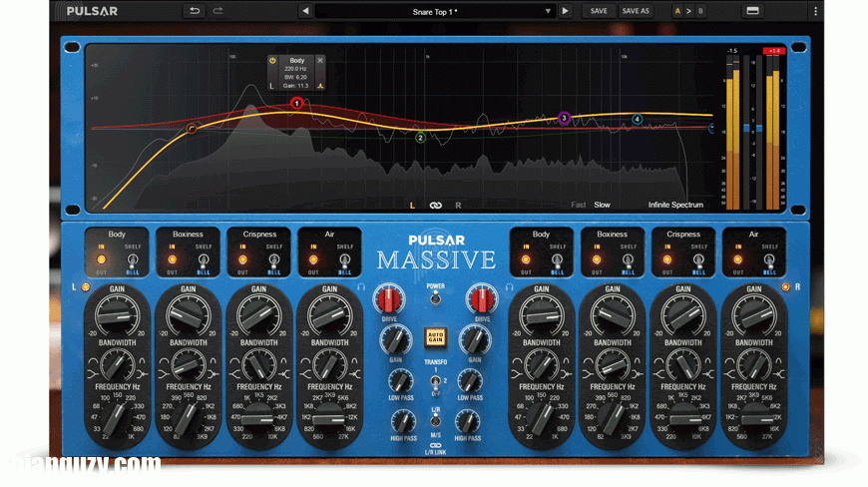Viewport: 868px width, 487px height.
Task: Open the three-dot options menu
Action: [815, 11]
